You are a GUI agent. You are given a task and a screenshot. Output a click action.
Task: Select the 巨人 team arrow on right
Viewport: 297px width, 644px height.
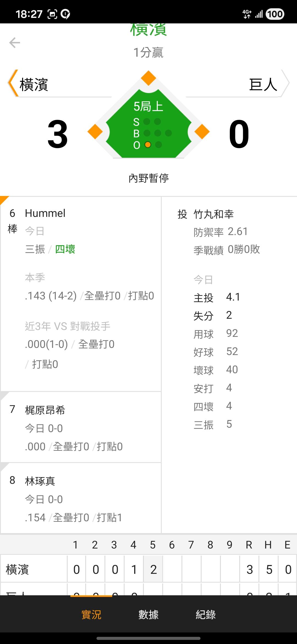(285, 83)
